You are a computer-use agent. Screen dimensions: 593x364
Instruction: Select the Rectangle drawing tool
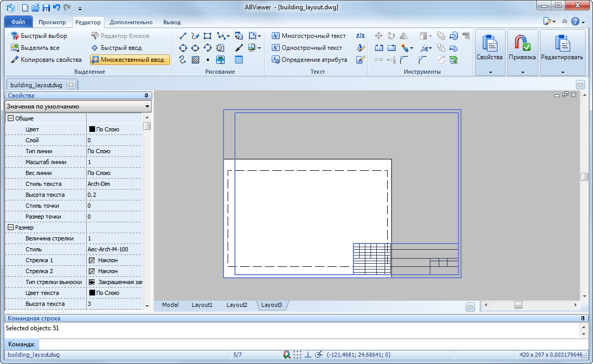pyautogui.click(x=207, y=36)
